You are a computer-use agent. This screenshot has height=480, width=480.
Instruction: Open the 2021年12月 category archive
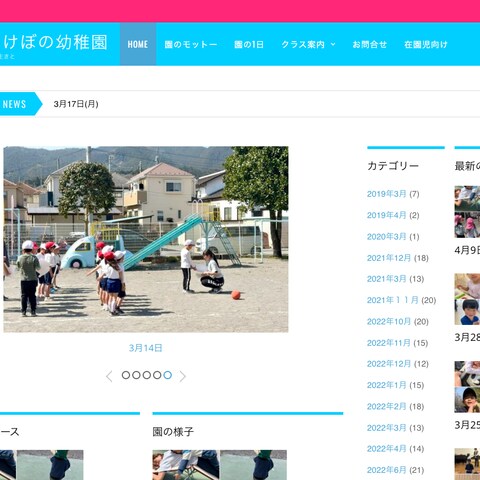tap(389, 258)
